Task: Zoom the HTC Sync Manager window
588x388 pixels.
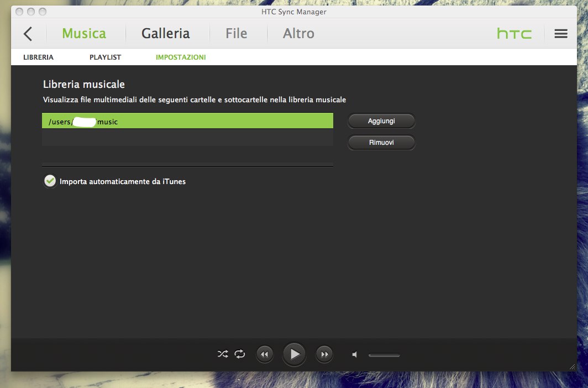Action: [x=43, y=12]
